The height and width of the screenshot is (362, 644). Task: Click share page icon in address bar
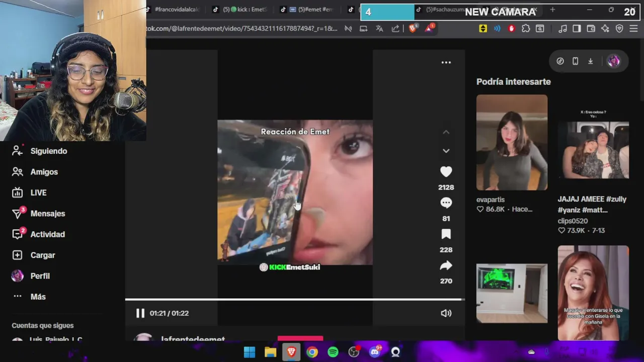coord(395,29)
